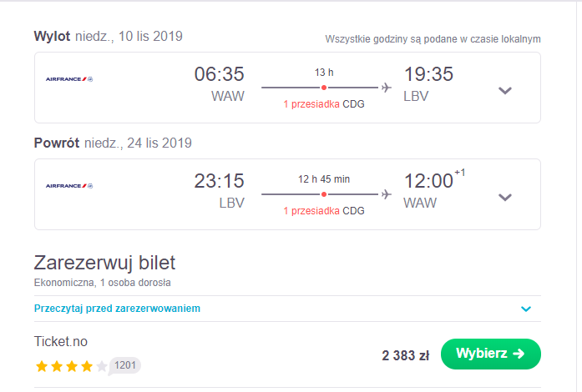Expand return flight details chevron
This screenshot has height=392, width=582.
click(505, 198)
